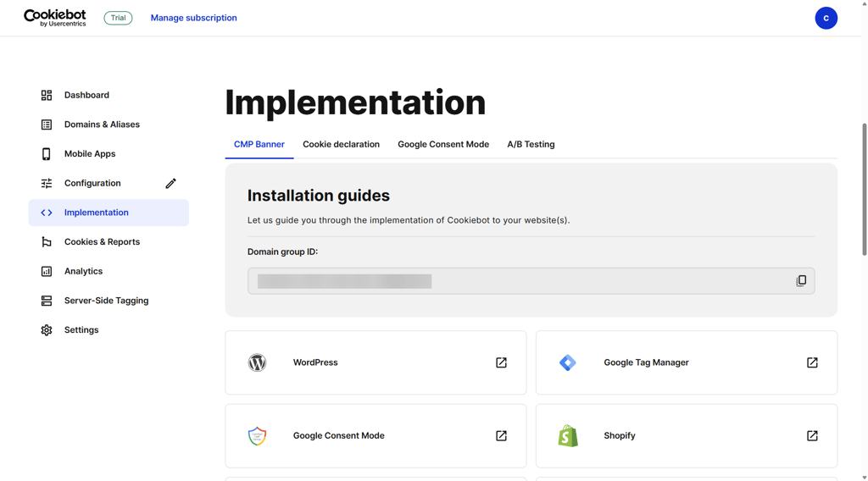Copy the Domain group ID

point(801,281)
